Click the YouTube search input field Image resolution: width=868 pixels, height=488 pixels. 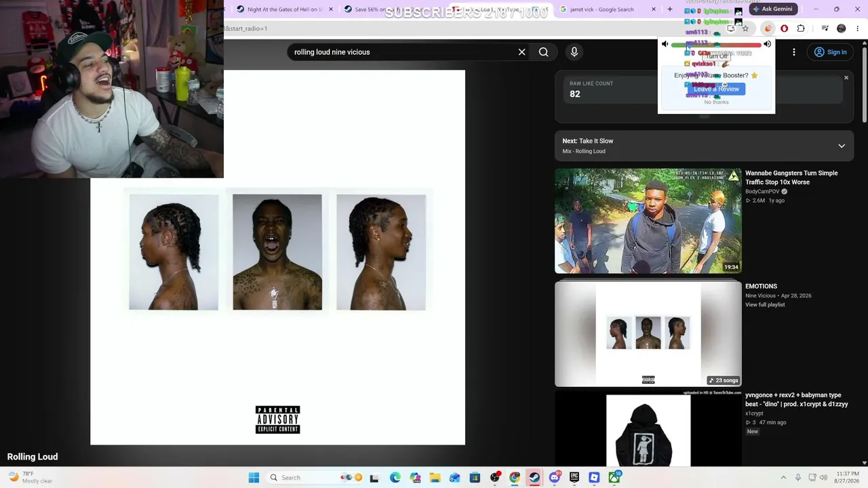click(x=404, y=52)
